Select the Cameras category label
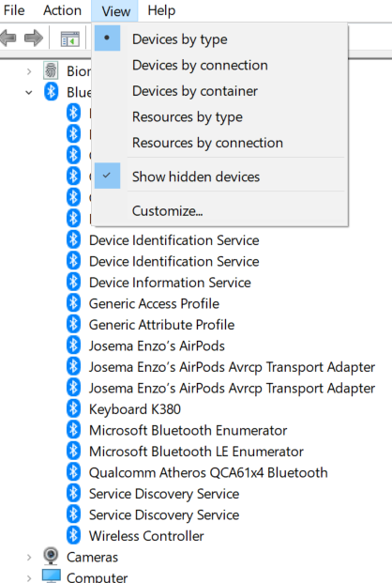 pos(92,557)
